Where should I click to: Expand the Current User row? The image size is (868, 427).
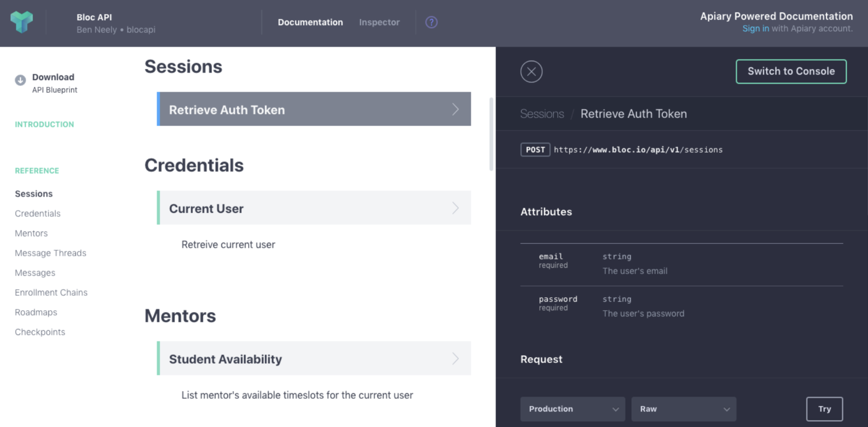(314, 208)
